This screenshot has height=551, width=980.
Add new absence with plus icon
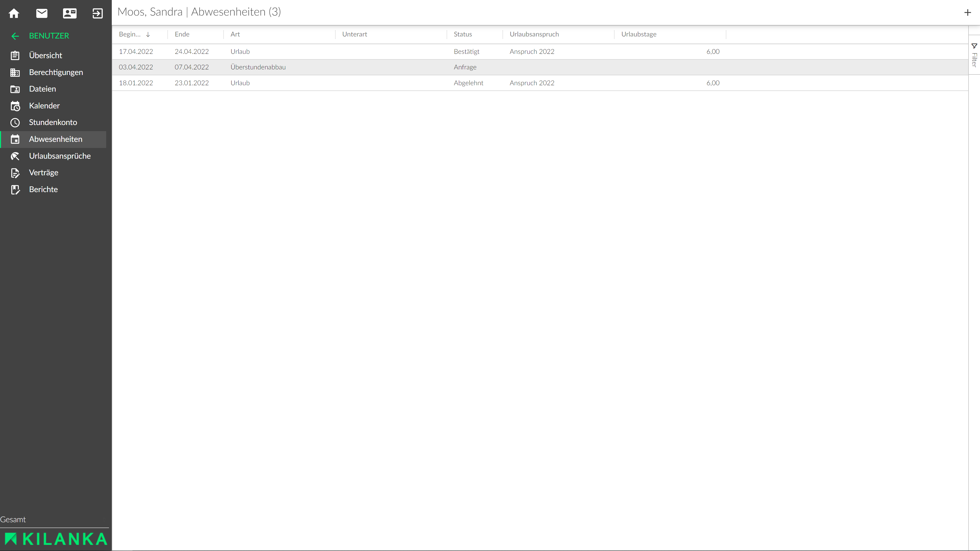(x=967, y=12)
